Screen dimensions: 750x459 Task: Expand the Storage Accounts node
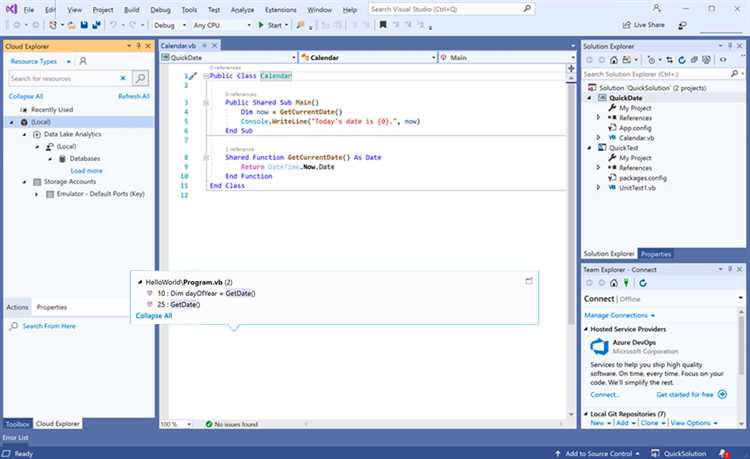[23, 182]
